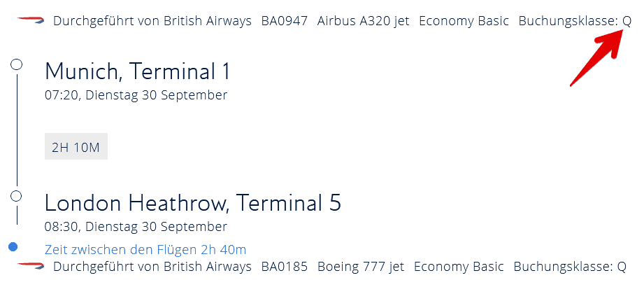The height and width of the screenshot is (287, 644).
Task: Click British Airways logo beside flight BA0947
Action: pyautogui.click(x=30, y=20)
